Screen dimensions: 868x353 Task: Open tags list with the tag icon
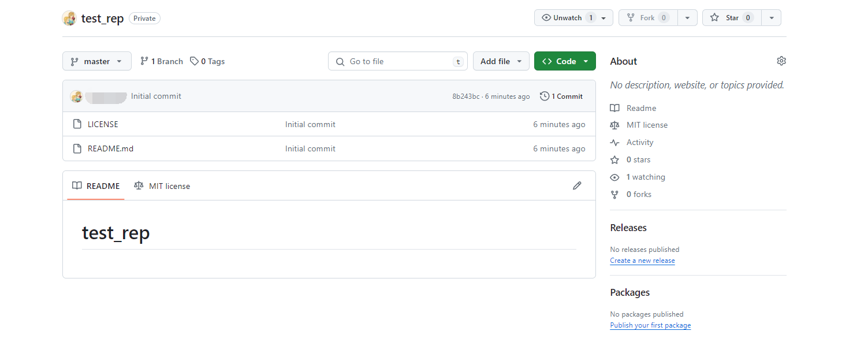tap(195, 61)
